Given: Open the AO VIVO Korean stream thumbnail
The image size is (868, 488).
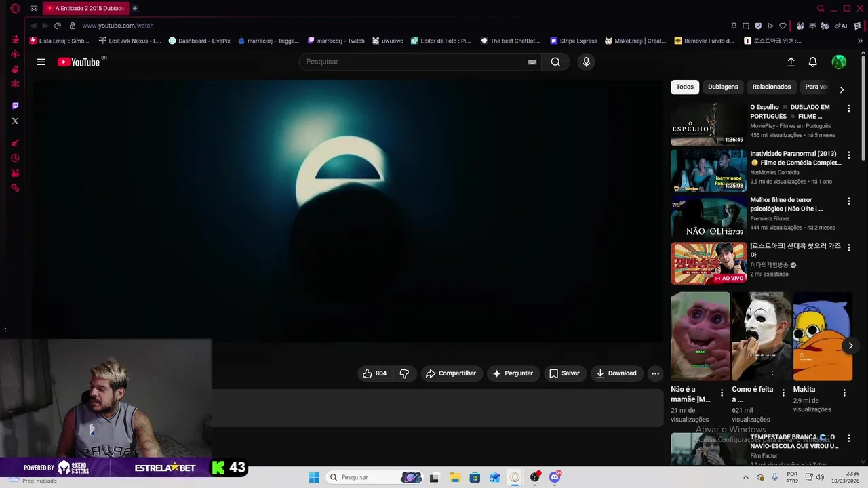Looking at the screenshot, I should [x=708, y=263].
